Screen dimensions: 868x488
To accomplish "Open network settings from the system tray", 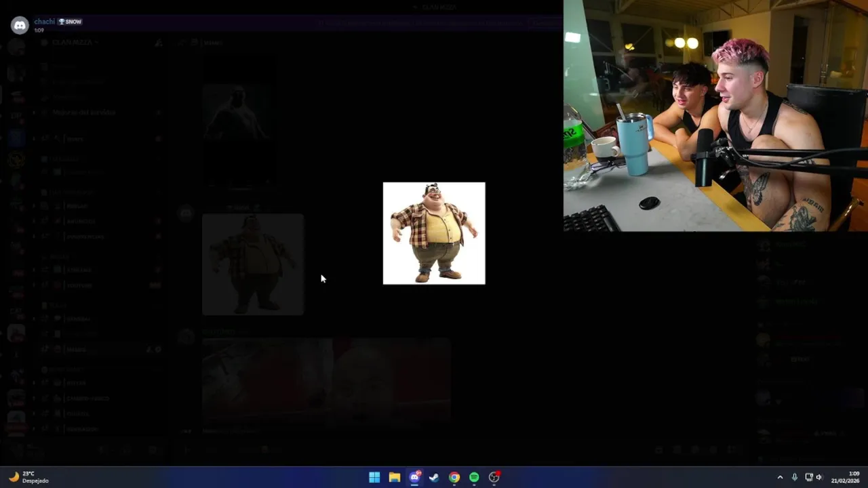I will coord(809,477).
